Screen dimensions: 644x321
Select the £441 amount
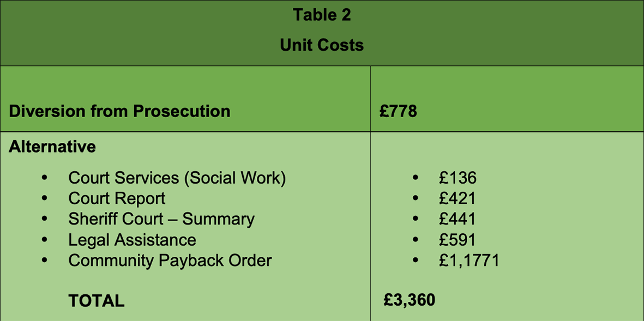tap(457, 219)
